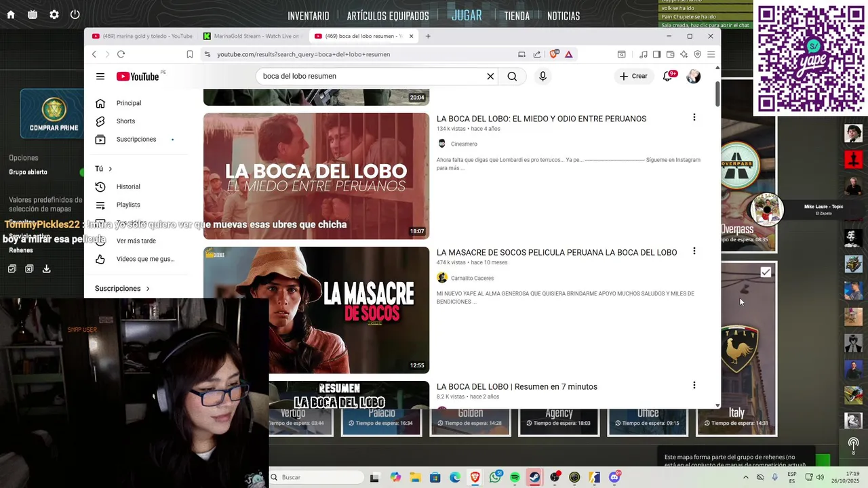Go to Principal in YouTube sidebar
Viewport: 868px width, 488px height.
point(137,103)
